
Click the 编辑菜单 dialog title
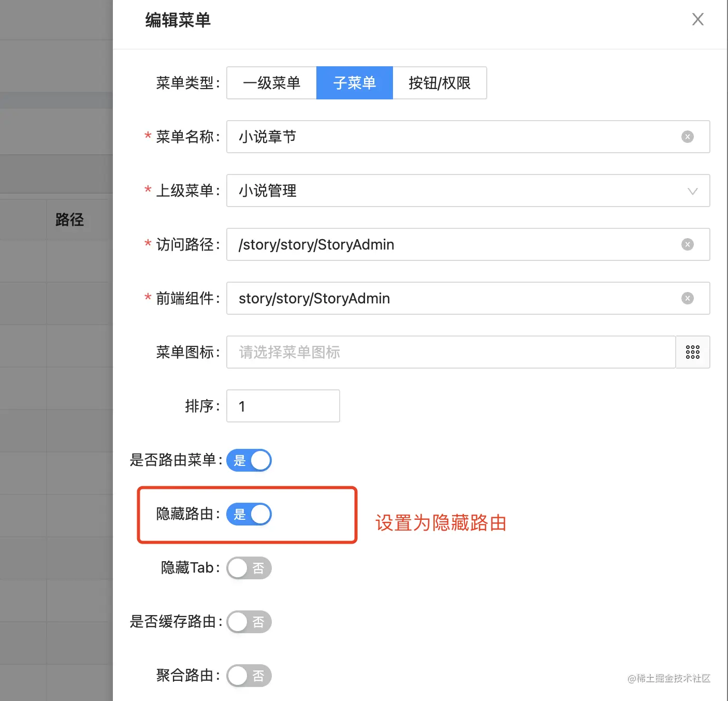(178, 20)
